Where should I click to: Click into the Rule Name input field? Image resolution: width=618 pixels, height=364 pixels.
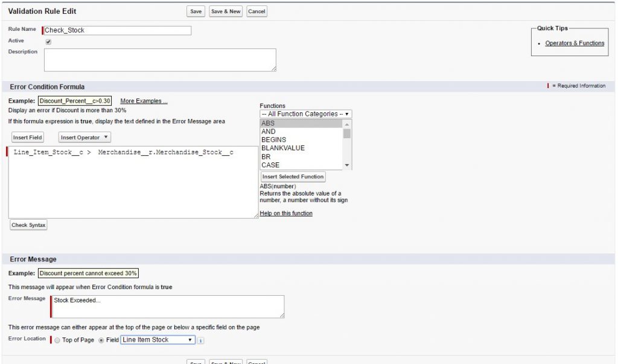[x=118, y=30]
